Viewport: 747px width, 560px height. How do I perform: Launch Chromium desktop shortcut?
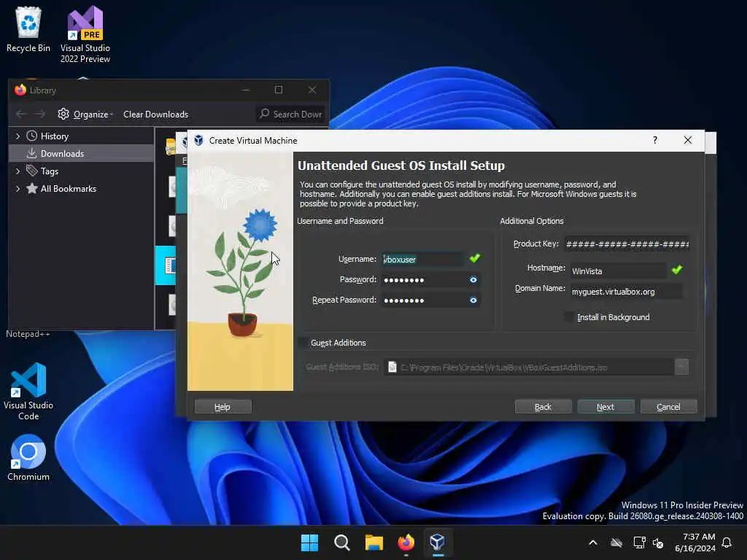(x=28, y=457)
